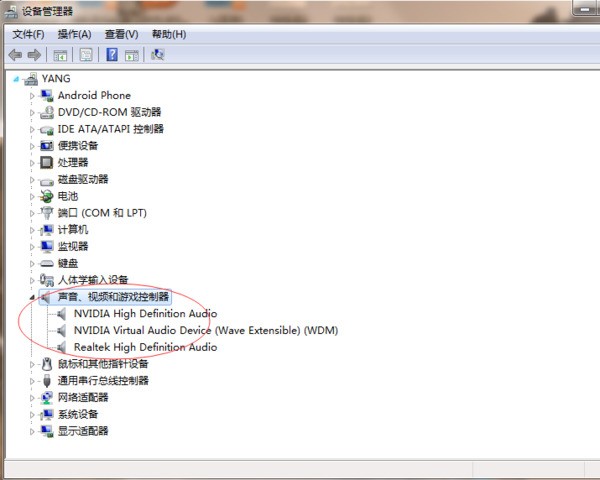Select NVIDIA Virtual Audio Device (Wave Extensible) (WDM)
600x480 pixels.
click(206, 330)
